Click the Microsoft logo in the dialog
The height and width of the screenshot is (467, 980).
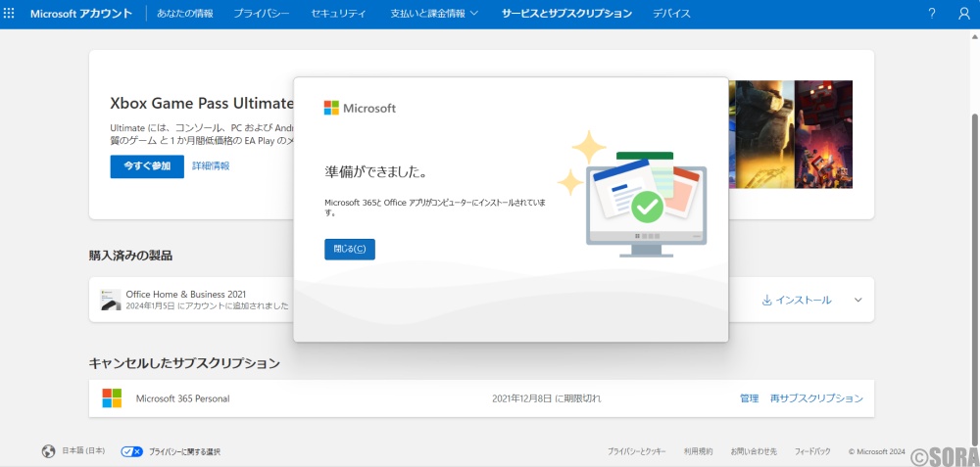[x=360, y=108]
